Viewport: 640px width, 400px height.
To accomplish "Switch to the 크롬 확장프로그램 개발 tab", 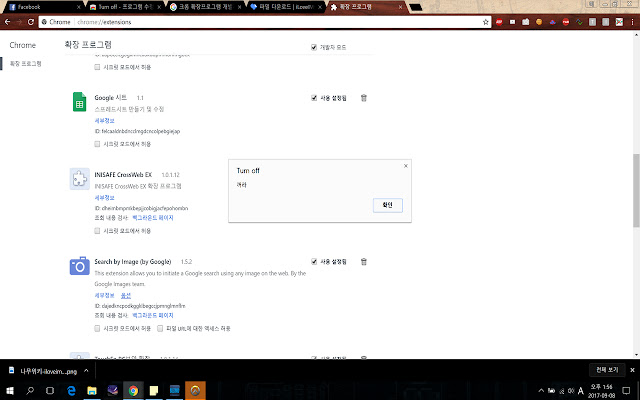I will (x=204, y=7).
